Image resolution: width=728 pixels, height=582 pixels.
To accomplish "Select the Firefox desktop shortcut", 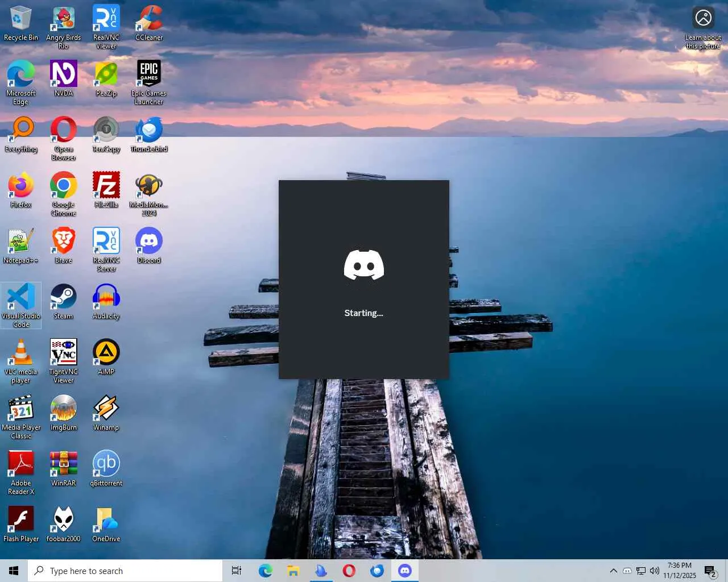I will click(21, 190).
